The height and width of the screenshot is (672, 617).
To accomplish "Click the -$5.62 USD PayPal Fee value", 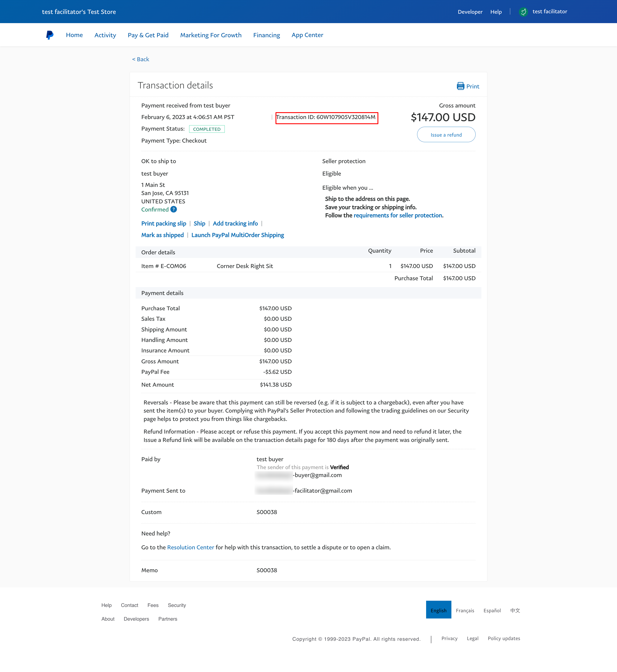I will click(x=277, y=372).
